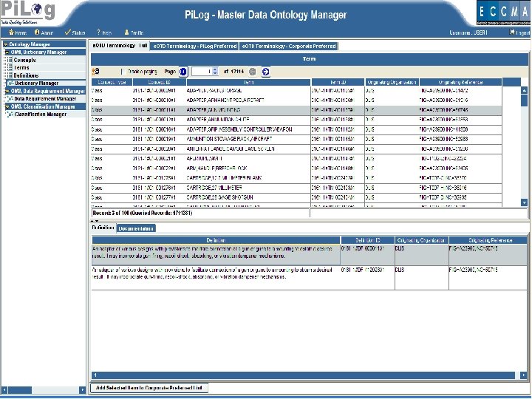This screenshot has height=399, width=532.
Task: Sort term table by Originating Organization header
Action: [x=392, y=82]
